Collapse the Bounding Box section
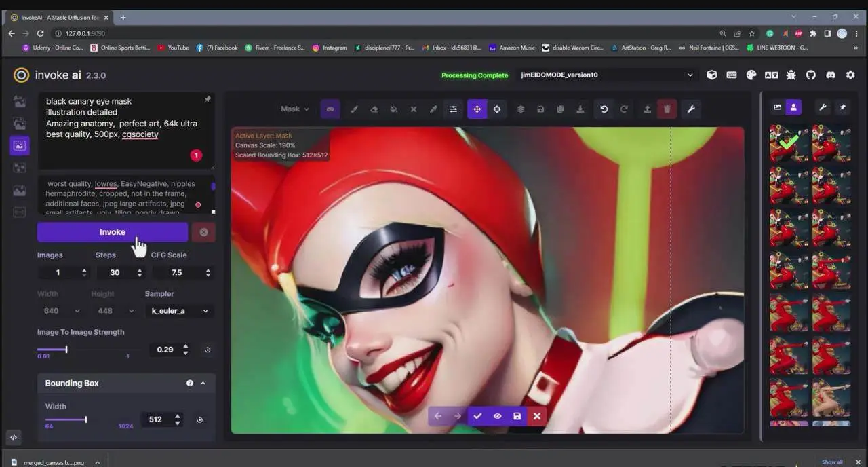Image resolution: width=868 pixels, height=467 pixels. click(203, 384)
